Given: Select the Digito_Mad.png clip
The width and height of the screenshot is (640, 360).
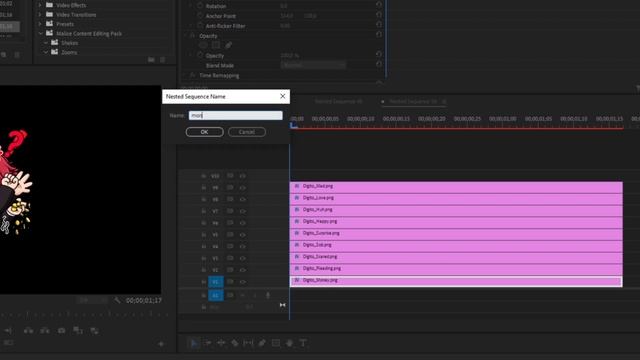Looking at the screenshot, I should pyautogui.click(x=456, y=187).
